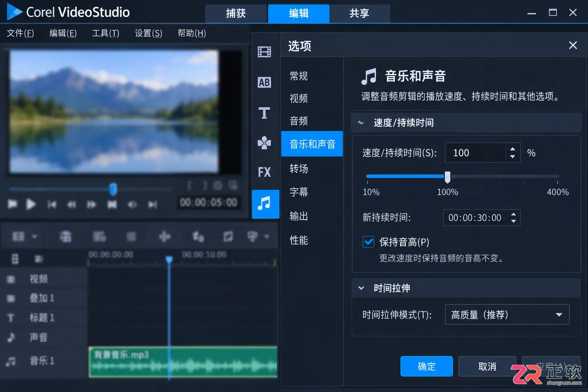Open the 文件(F) menu
The height and width of the screenshot is (392, 588).
(x=20, y=33)
